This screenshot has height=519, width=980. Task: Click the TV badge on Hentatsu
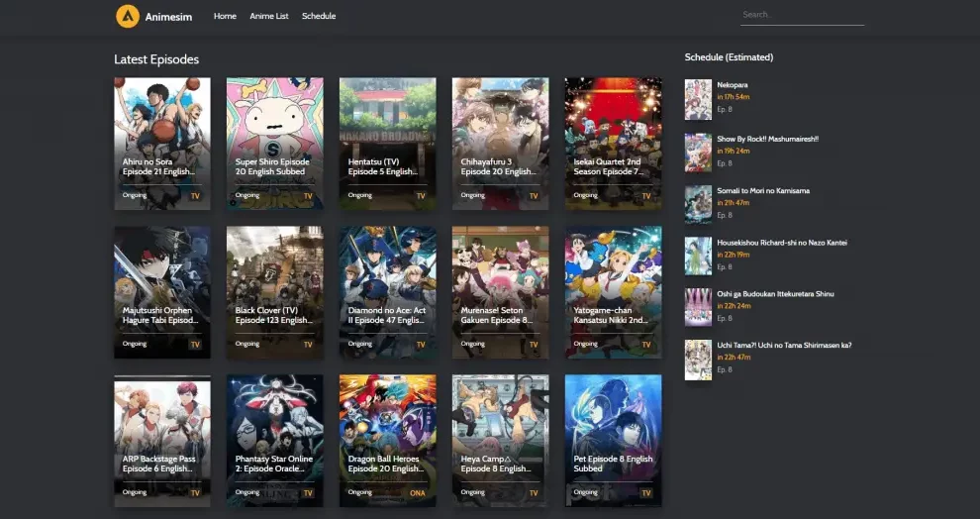tap(421, 196)
